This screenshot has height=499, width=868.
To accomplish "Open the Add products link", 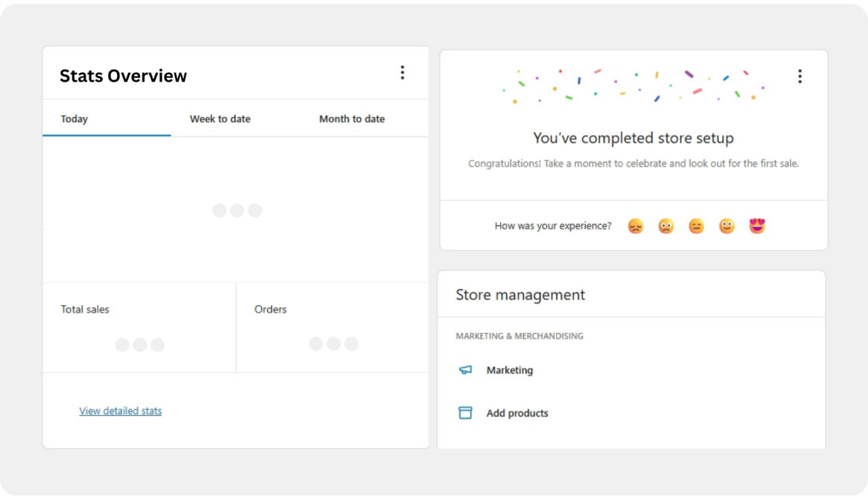I will (517, 413).
